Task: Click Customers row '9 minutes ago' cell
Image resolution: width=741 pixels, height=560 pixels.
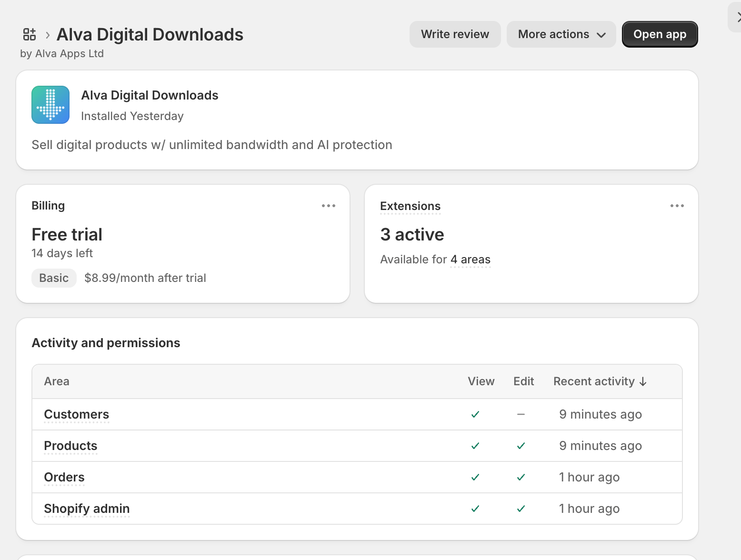Action: 601,414
